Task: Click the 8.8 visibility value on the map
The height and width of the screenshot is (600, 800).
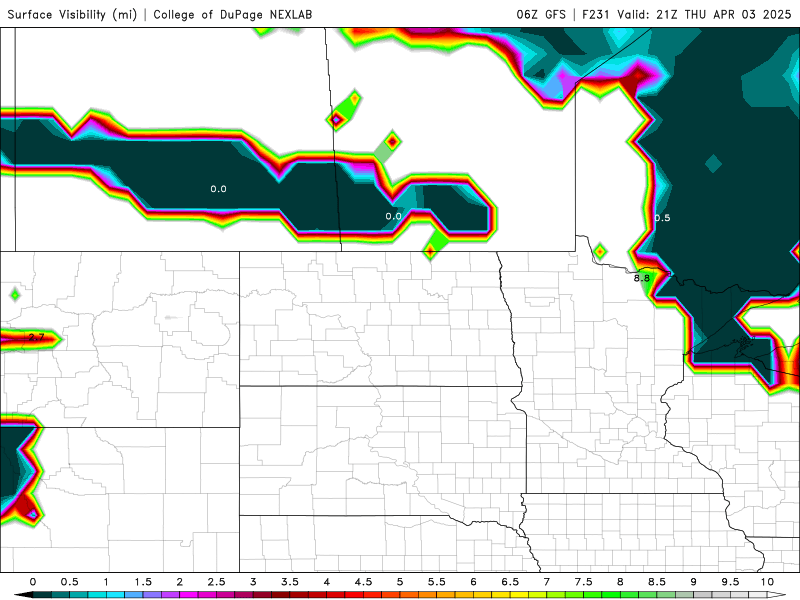Action: point(642,278)
